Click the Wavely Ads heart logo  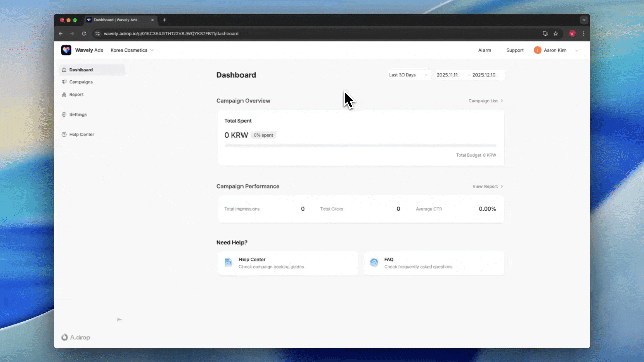(x=66, y=50)
